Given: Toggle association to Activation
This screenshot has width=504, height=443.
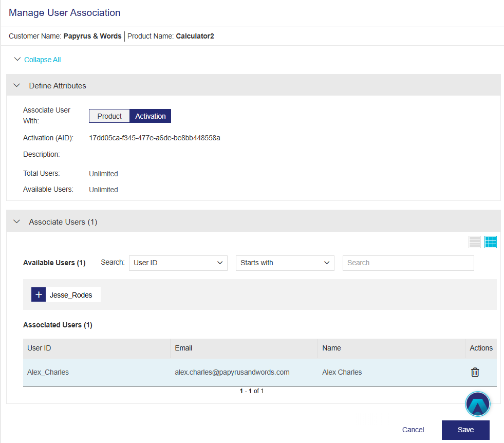Looking at the screenshot, I should 150,116.
